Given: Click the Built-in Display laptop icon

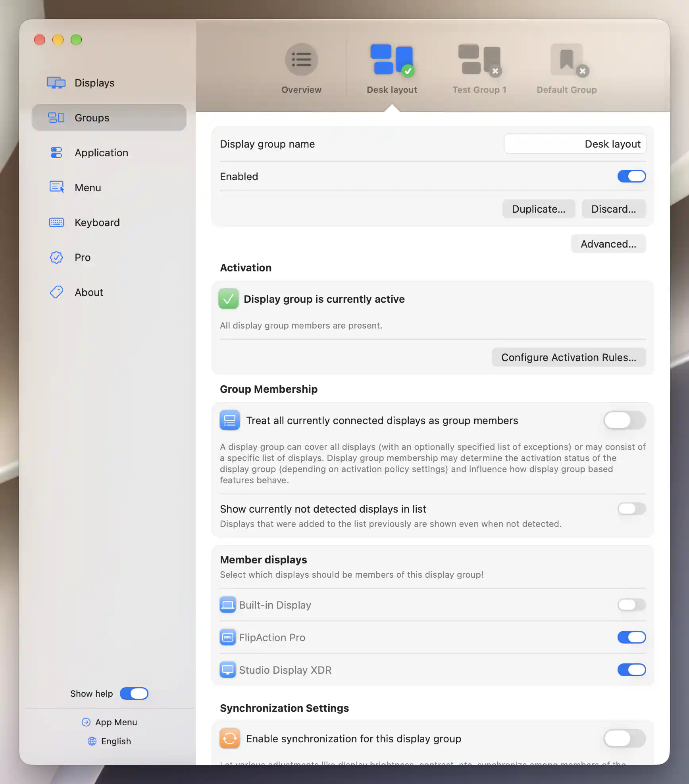Looking at the screenshot, I should tap(228, 605).
